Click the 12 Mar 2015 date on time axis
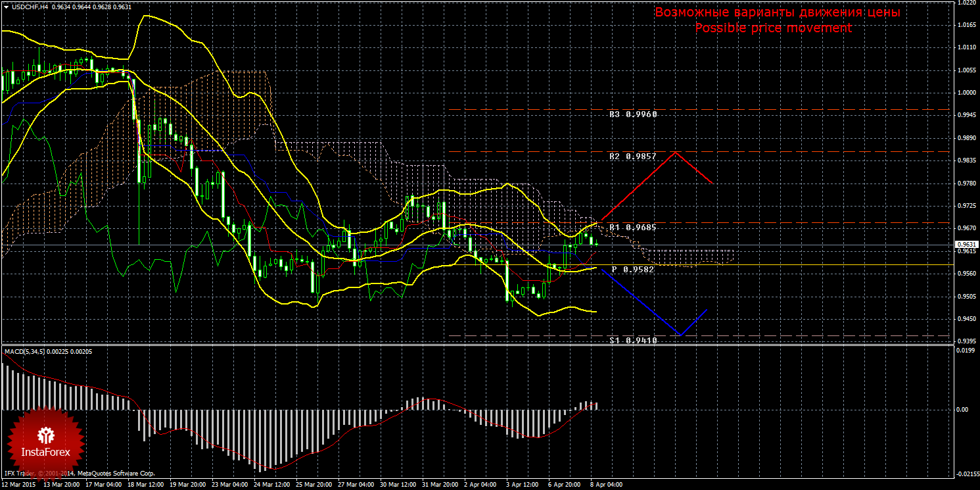Viewport: 980px width, 490px height. [20, 484]
